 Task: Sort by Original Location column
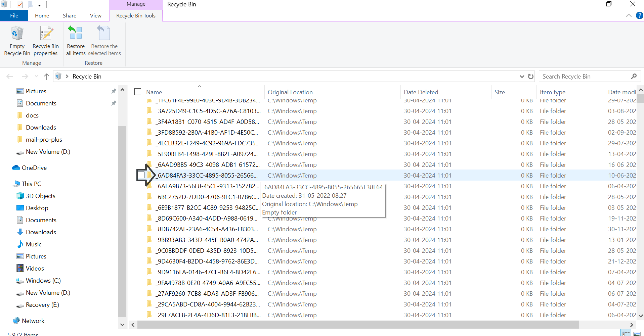332,92
